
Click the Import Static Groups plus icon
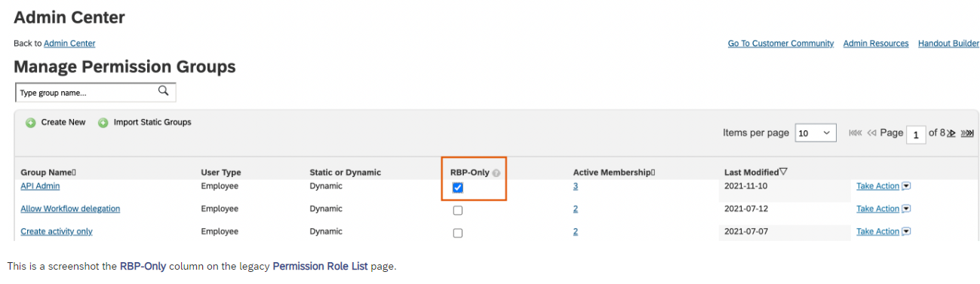tap(103, 123)
